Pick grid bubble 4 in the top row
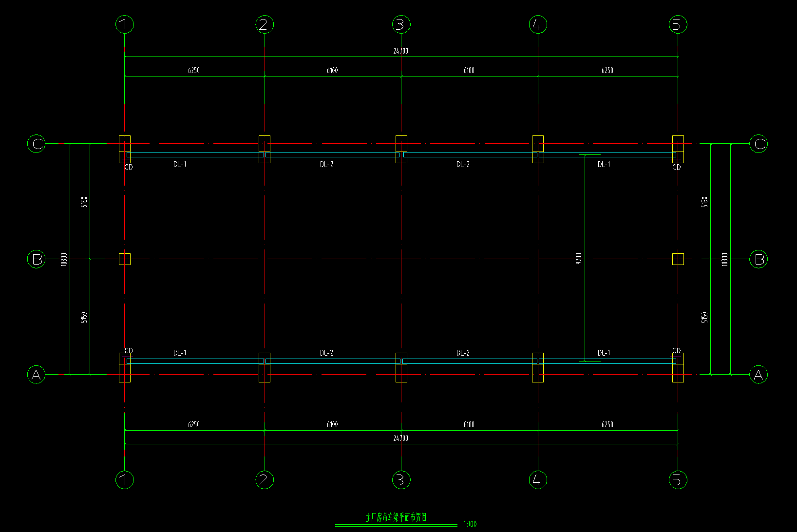 (x=538, y=24)
